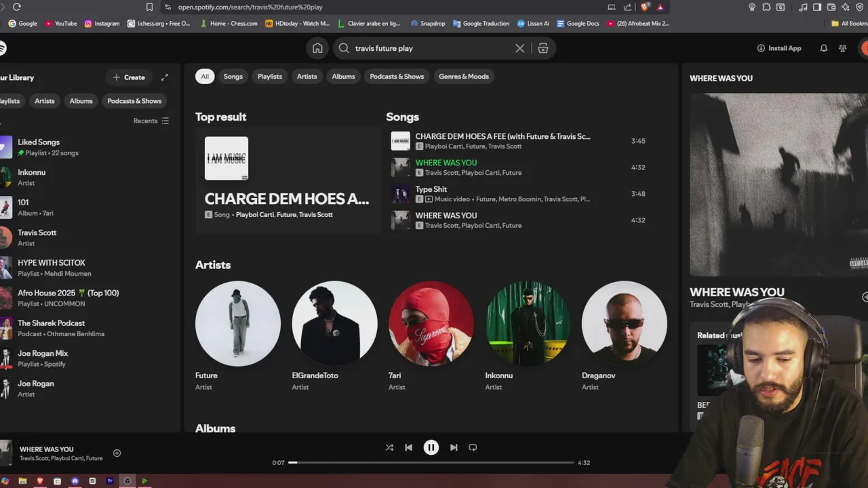Open the Brave Shields lion icon

coord(645,7)
